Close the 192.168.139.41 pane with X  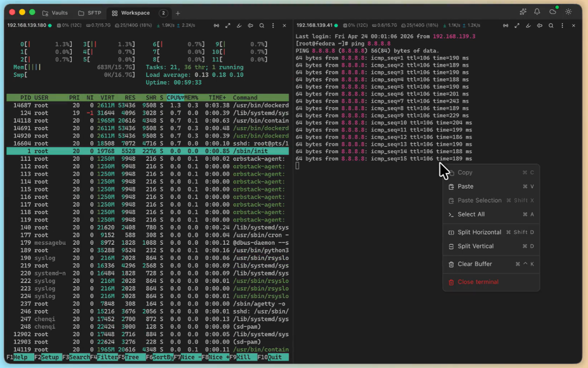click(573, 26)
